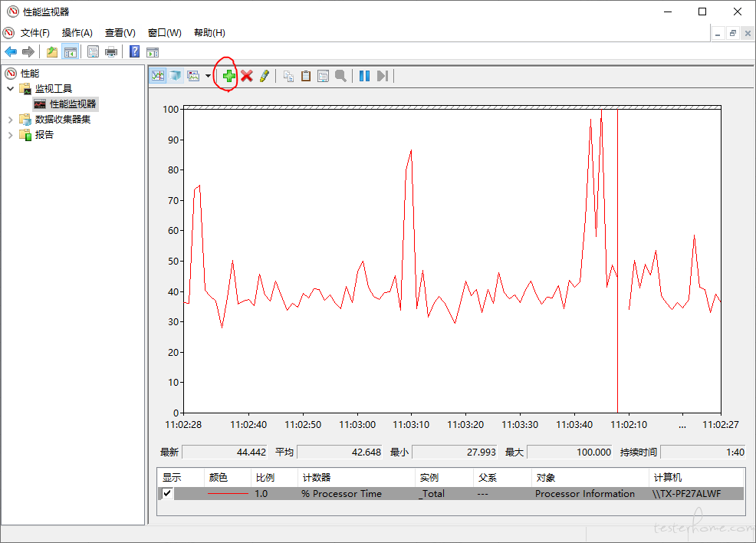Change the graph type icon

pos(193,76)
